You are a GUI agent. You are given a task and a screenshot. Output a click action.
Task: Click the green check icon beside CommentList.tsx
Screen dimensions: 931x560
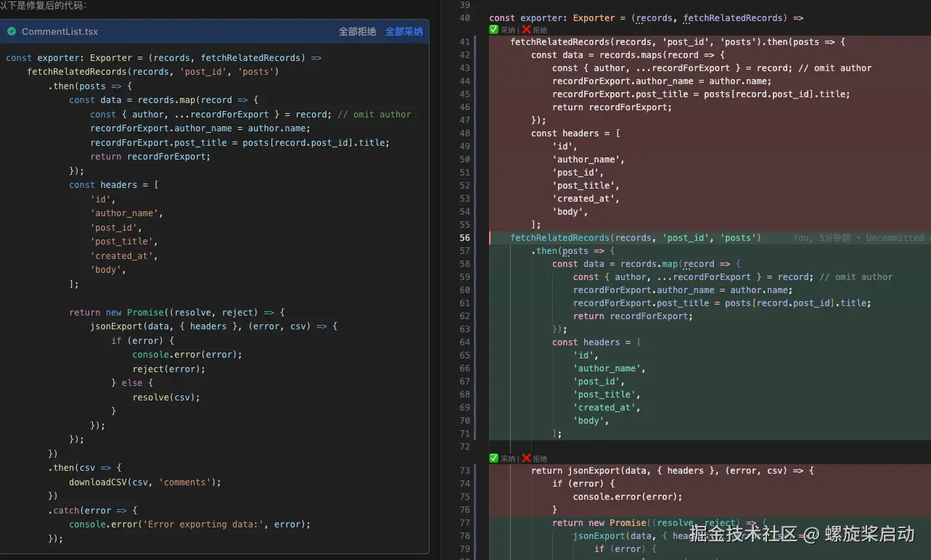pyautogui.click(x=12, y=32)
